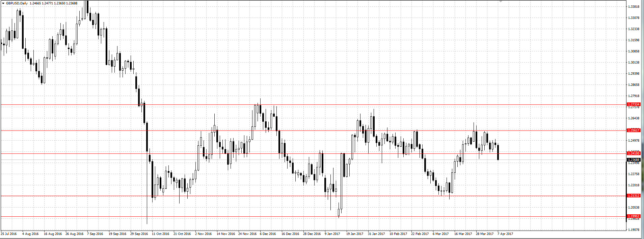Click the black current price 1.23688 axis label
The height and width of the screenshot is (239, 644).
(x=634, y=160)
